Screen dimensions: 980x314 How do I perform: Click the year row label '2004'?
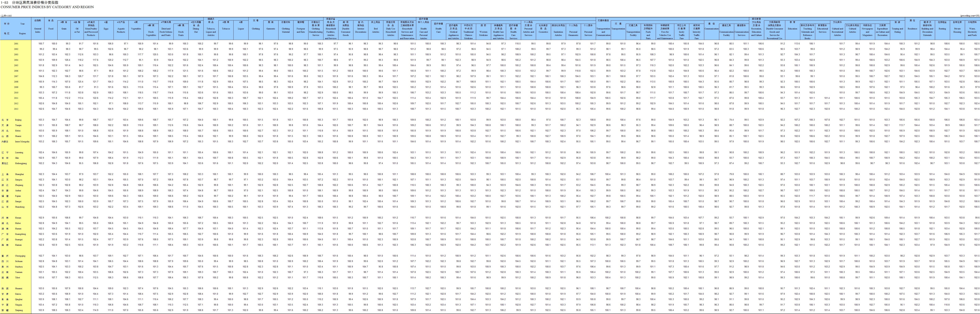(x=16, y=60)
